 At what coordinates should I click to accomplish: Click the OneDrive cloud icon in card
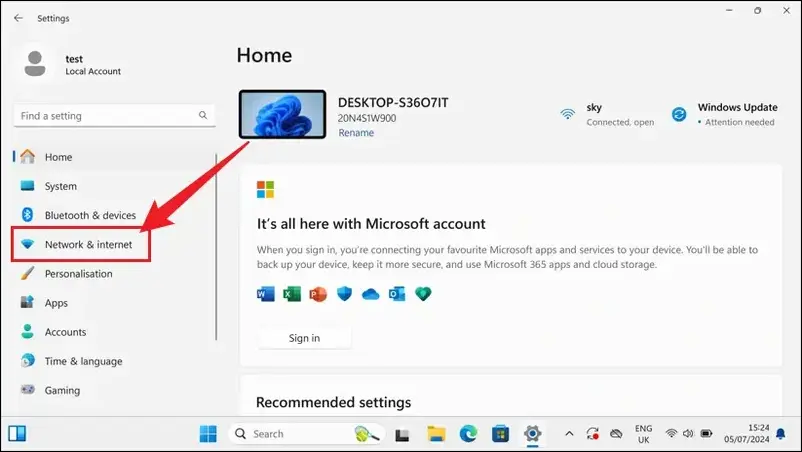coord(370,294)
